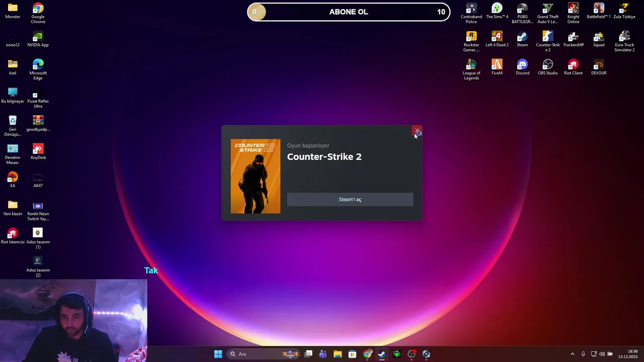Viewport: 644px width, 362px height.
Task: Select the EA desktop icon
Action: tap(13, 180)
